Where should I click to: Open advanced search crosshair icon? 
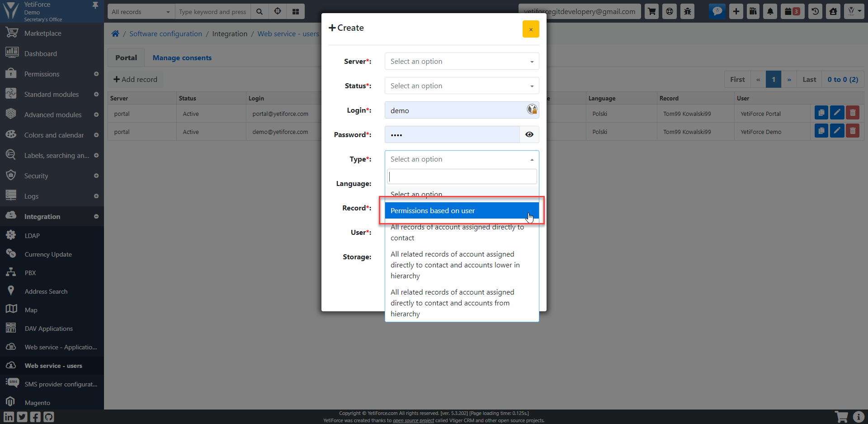coord(278,12)
